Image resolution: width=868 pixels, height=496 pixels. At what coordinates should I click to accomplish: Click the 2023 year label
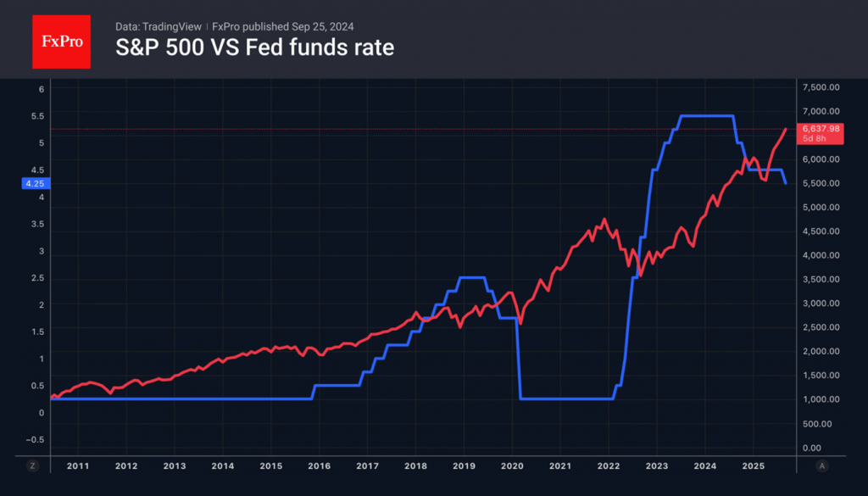(x=657, y=466)
